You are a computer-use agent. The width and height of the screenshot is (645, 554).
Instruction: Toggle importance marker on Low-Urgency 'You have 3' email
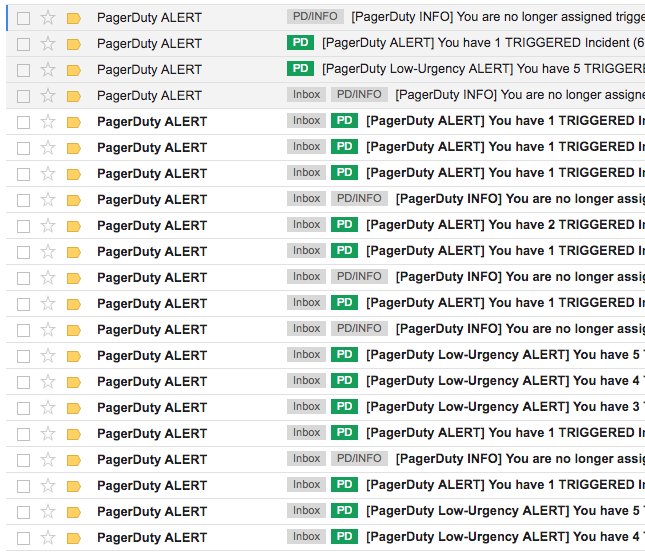click(x=74, y=408)
